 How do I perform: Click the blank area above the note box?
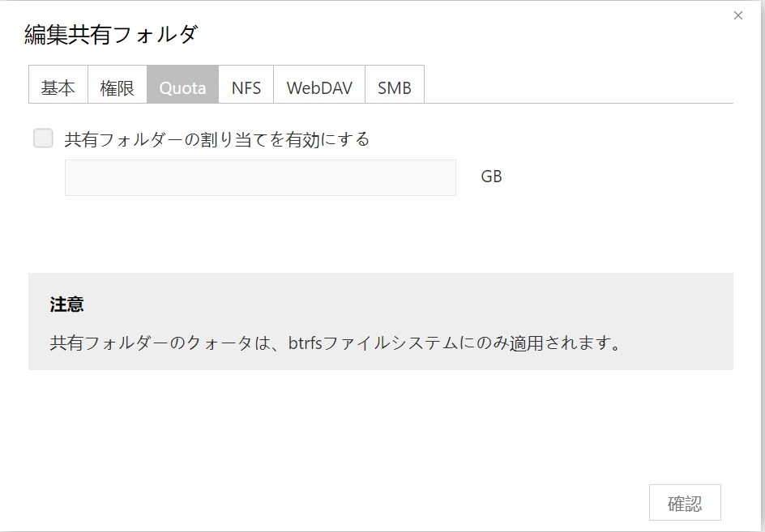[x=381, y=235]
